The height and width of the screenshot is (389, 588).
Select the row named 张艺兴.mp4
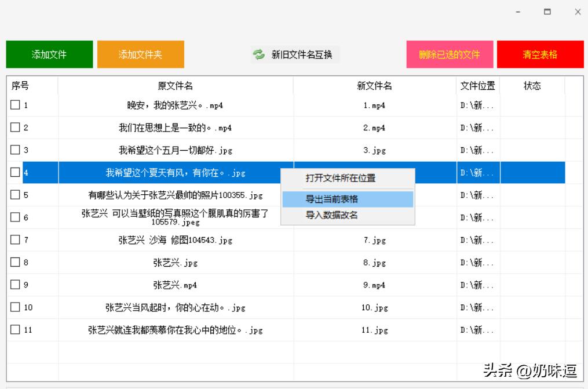point(176,285)
